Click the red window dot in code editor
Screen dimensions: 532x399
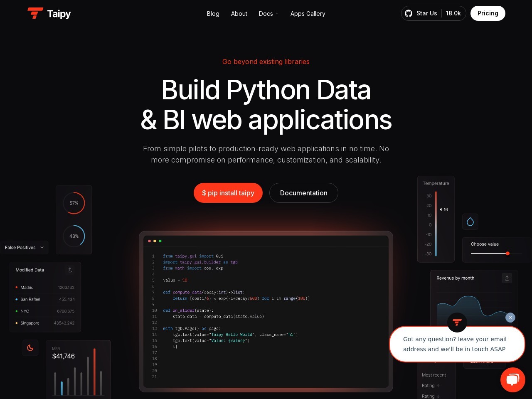[149, 241]
